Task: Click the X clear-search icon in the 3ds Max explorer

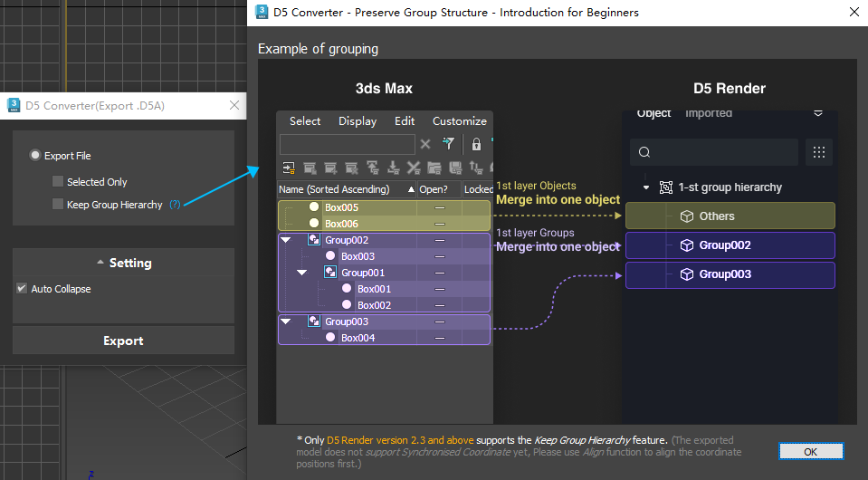Action: point(425,145)
